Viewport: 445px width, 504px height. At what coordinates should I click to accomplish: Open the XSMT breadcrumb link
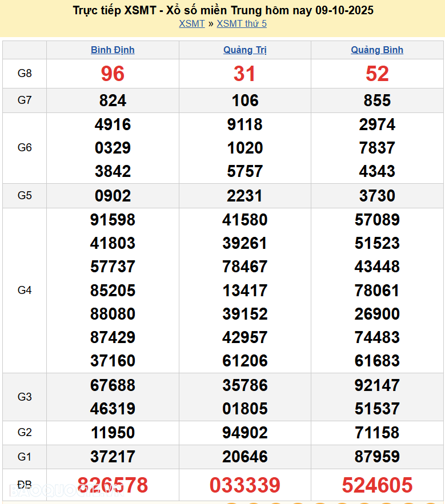click(x=191, y=23)
